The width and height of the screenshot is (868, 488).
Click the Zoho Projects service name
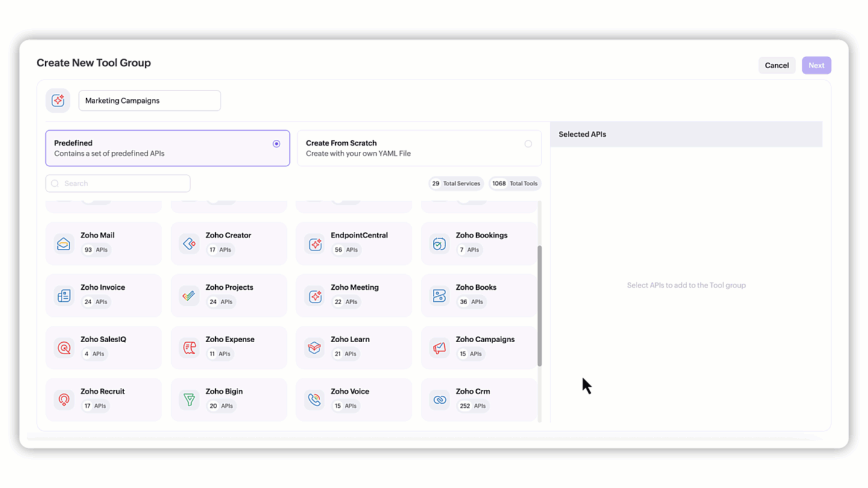pyautogui.click(x=230, y=287)
